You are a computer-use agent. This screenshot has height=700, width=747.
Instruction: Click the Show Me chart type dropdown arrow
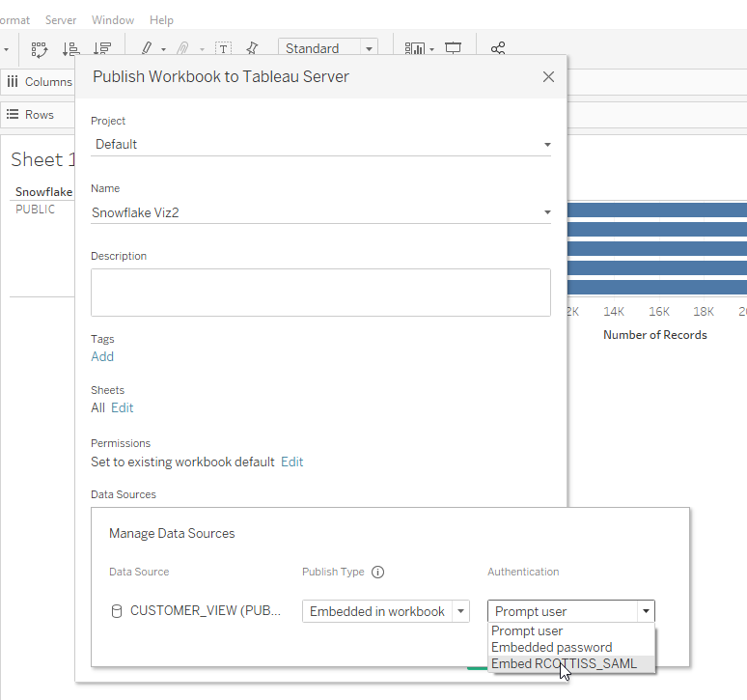coord(432,49)
